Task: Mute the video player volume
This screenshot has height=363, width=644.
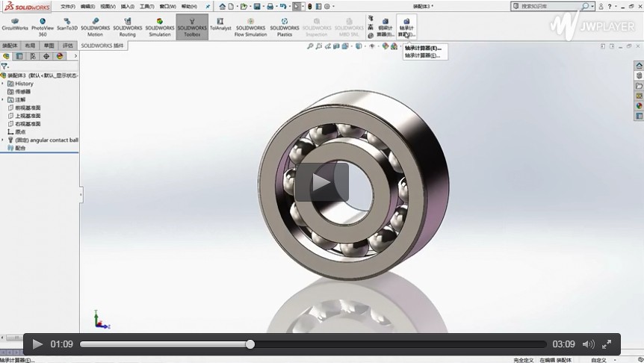Action: coord(588,344)
